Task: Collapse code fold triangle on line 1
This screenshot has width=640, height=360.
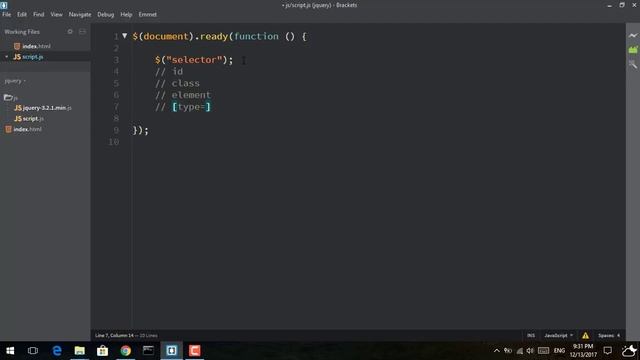Action: click(x=124, y=36)
